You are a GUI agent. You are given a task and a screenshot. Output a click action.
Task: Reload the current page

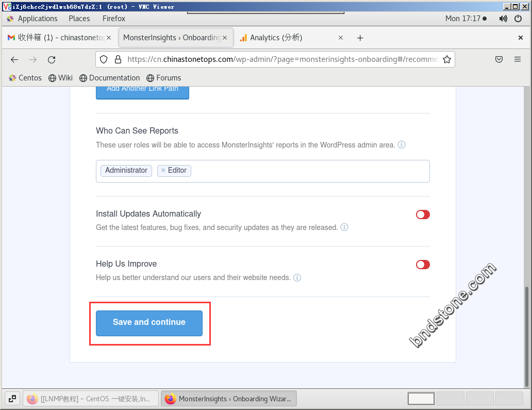click(52, 60)
